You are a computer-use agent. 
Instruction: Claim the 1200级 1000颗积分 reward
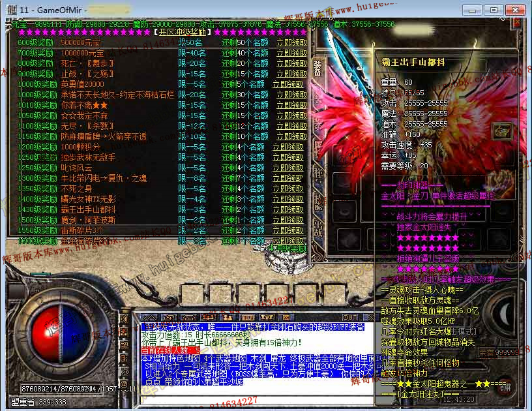click(288, 147)
